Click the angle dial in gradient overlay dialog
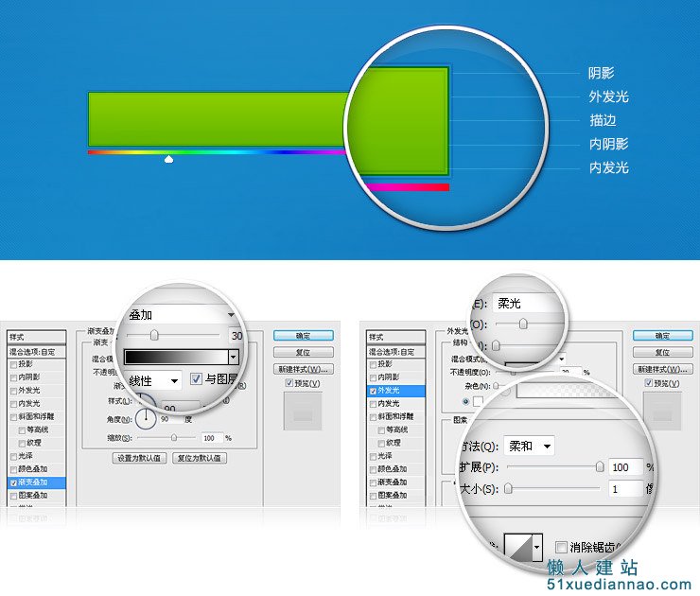 pos(146,418)
